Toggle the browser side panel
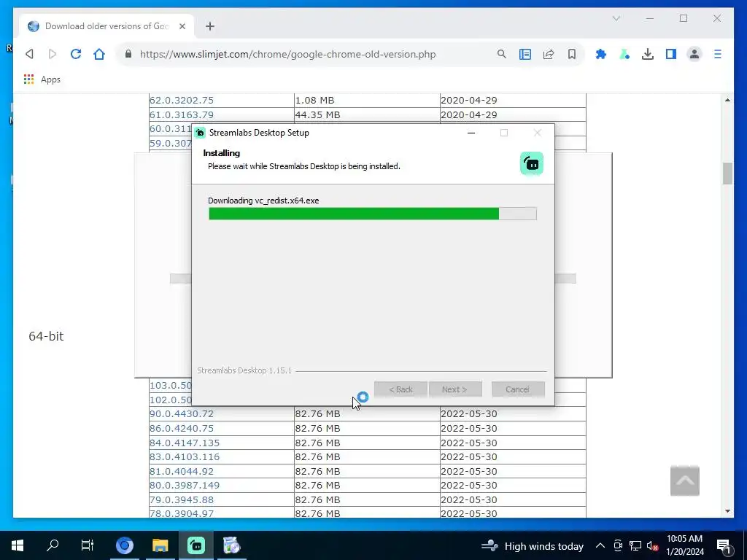Viewport: 747px width, 560px height. [671, 54]
